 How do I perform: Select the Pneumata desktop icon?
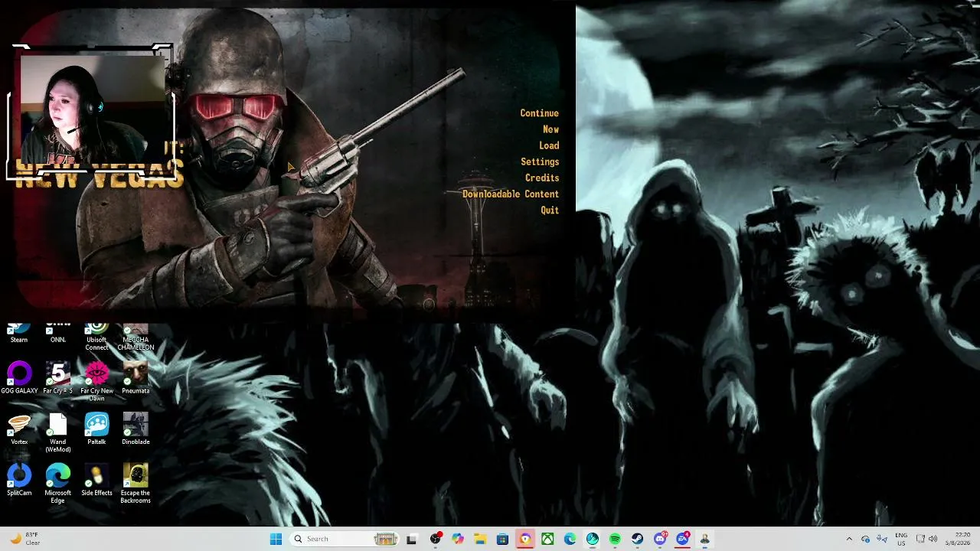pyautogui.click(x=136, y=378)
